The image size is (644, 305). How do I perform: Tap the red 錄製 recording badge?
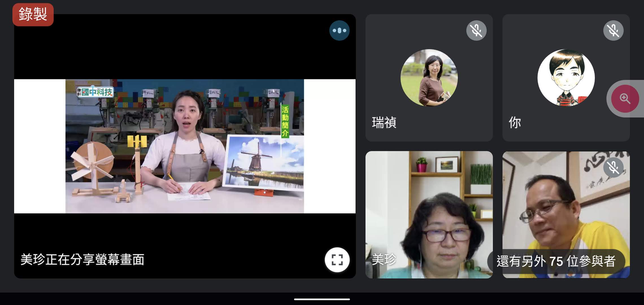33,14
